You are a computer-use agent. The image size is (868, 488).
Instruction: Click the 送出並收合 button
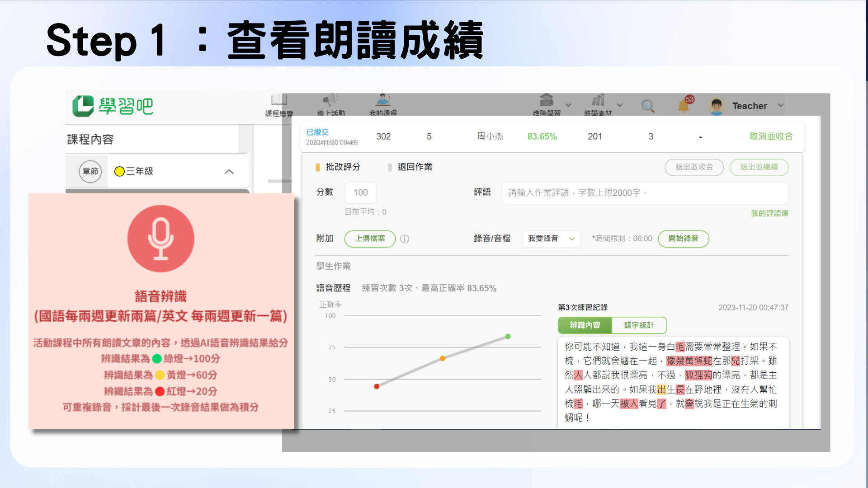pyautogui.click(x=694, y=167)
